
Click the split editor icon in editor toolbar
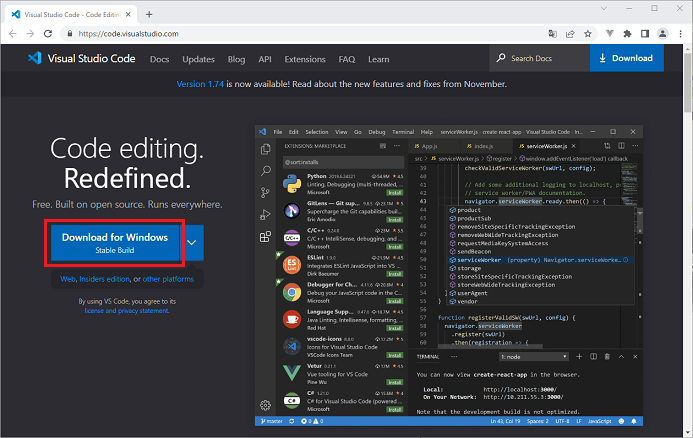pyautogui.click(x=621, y=145)
